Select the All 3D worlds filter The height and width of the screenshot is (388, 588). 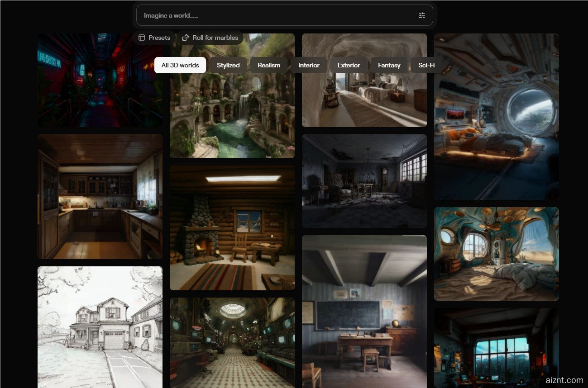[180, 65]
